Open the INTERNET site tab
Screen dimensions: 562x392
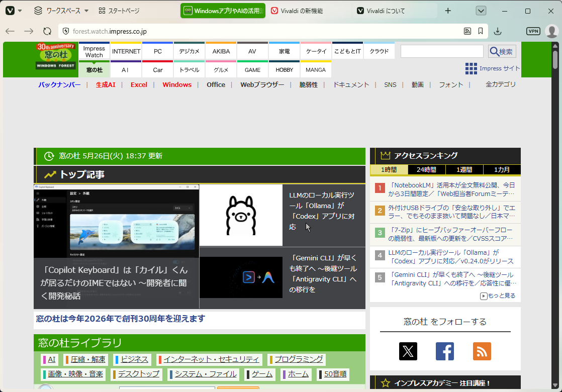126,52
